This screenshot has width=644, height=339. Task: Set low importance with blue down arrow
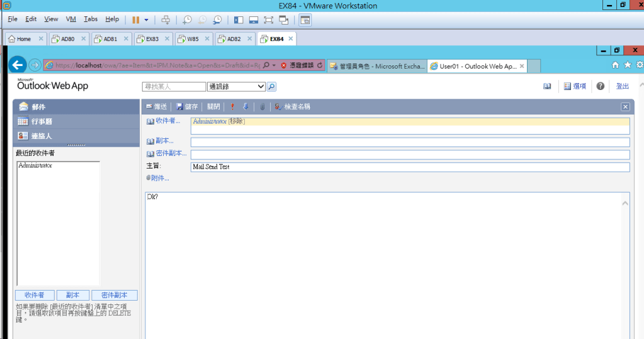point(246,107)
